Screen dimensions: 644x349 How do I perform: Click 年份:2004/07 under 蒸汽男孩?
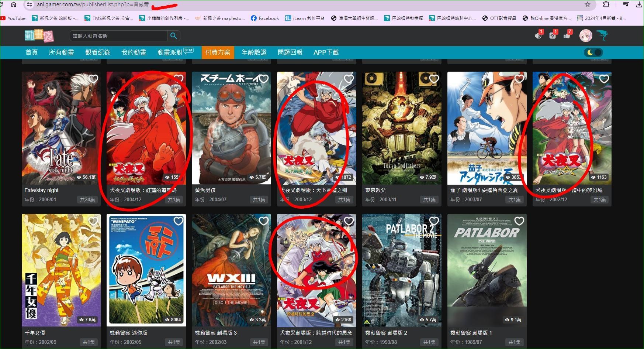tap(211, 199)
